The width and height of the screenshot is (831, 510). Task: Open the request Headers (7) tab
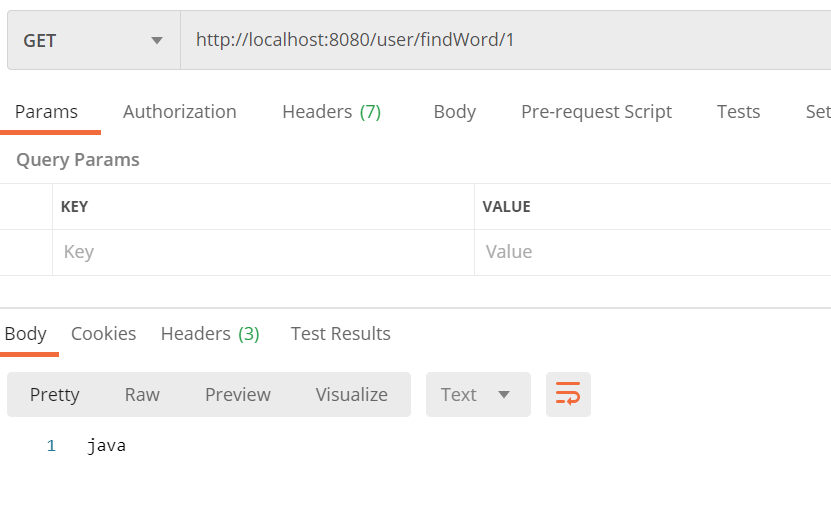pos(332,112)
